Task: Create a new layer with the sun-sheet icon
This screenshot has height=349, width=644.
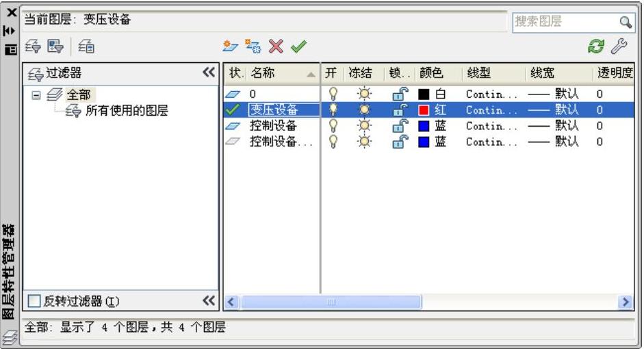Action: tap(231, 46)
